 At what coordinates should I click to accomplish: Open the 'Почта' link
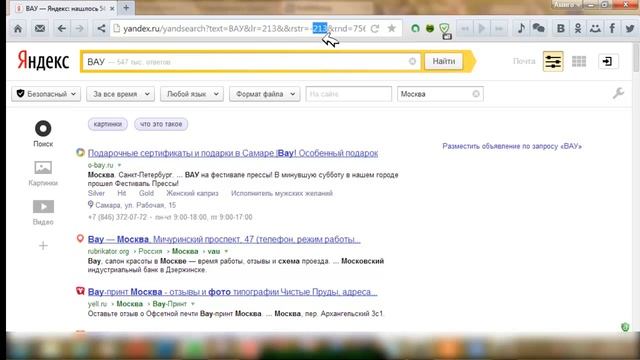pos(524,61)
